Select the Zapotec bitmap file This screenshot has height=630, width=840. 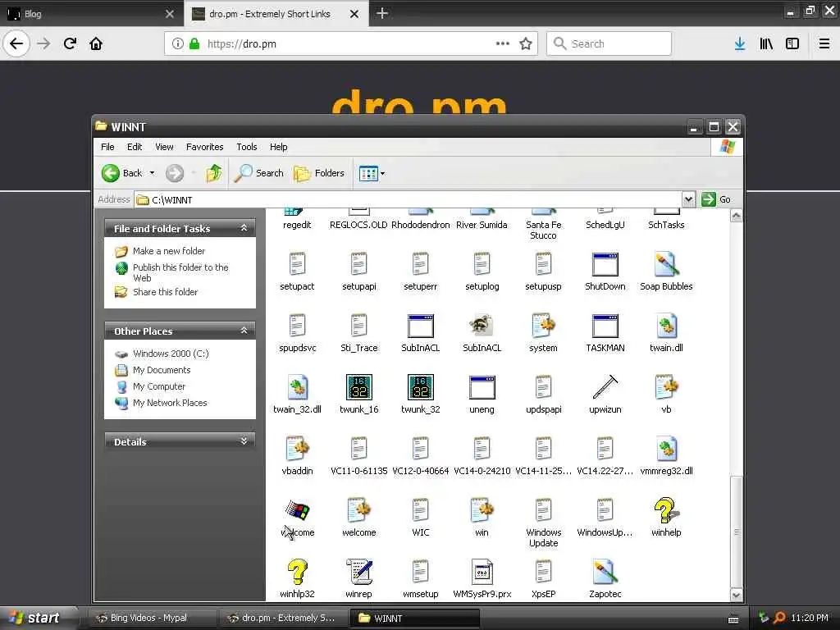605,572
